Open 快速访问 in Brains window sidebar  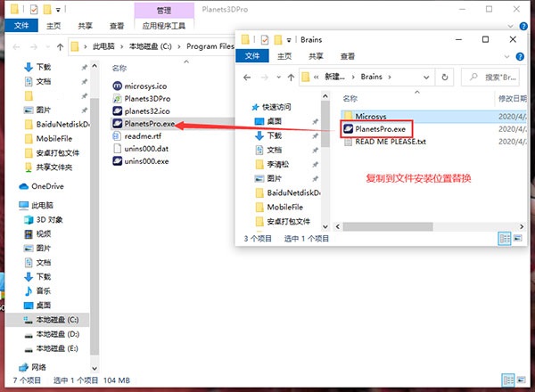click(x=271, y=107)
